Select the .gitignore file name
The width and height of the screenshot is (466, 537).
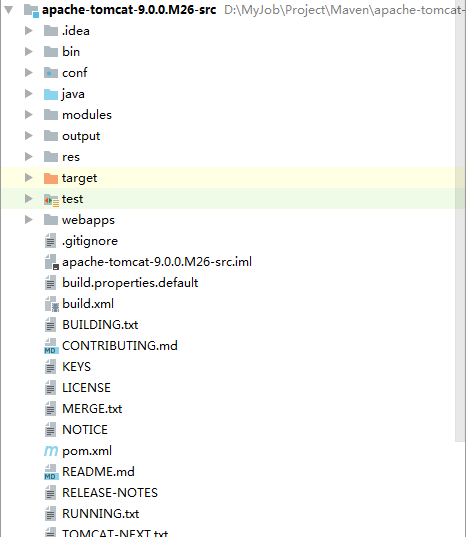[90, 241]
